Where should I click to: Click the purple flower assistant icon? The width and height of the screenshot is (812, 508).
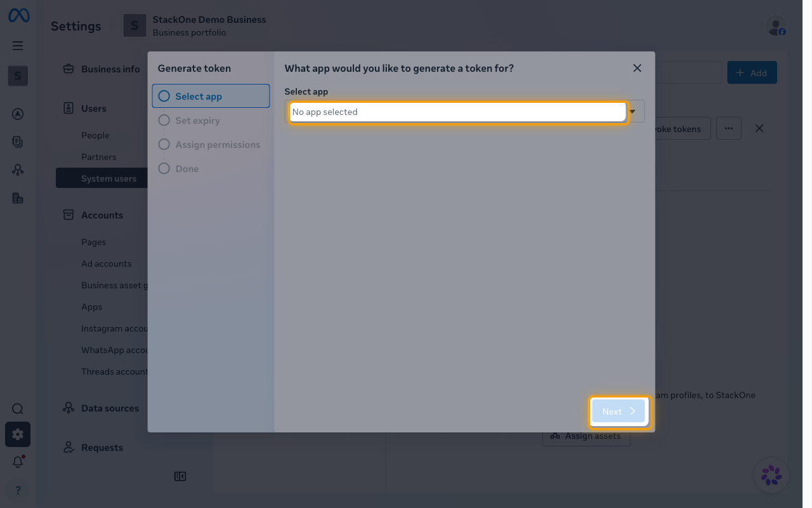771,475
